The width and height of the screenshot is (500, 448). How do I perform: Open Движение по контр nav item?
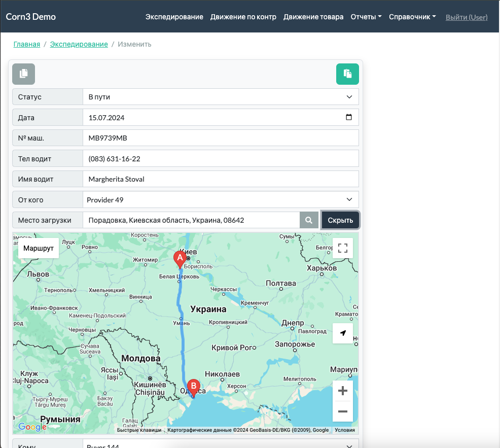click(243, 17)
